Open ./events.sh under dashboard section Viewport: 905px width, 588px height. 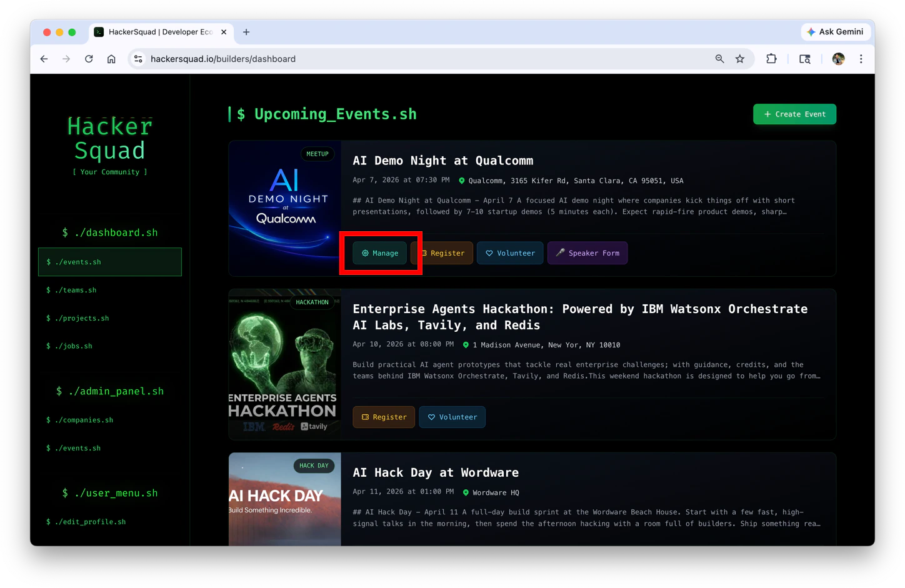point(110,262)
